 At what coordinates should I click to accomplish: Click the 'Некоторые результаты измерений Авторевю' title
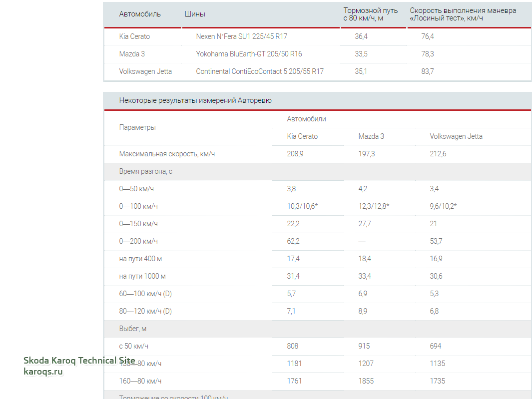point(195,100)
